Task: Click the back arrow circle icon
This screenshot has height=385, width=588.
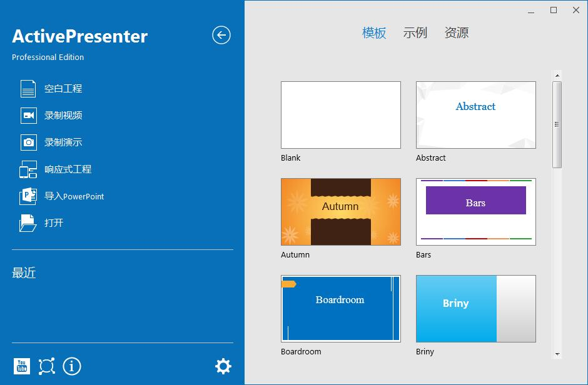Action: coord(221,35)
